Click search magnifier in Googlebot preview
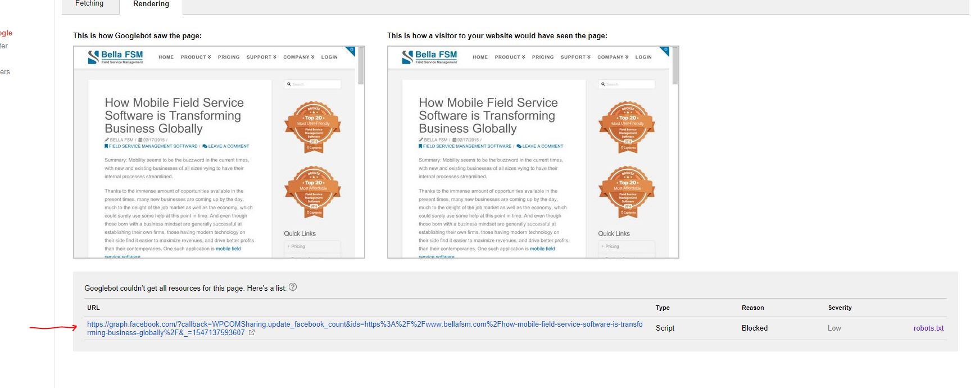This screenshot has width=980, height=388. tap(289, 84)
